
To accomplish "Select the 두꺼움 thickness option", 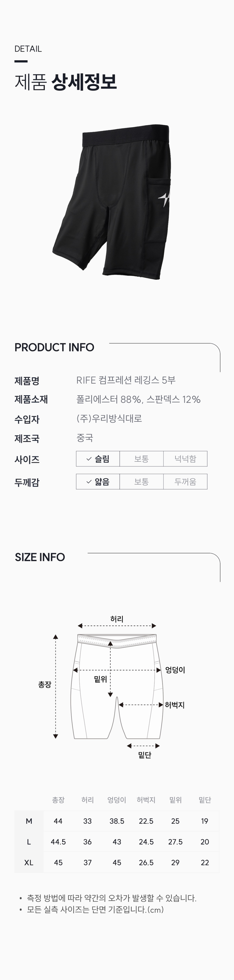I will coord(185,482).
